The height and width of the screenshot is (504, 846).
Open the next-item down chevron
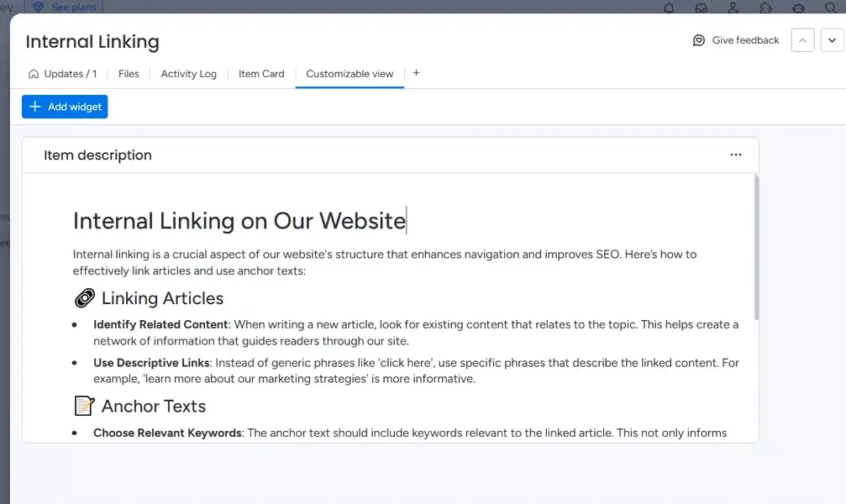point(832,39)
